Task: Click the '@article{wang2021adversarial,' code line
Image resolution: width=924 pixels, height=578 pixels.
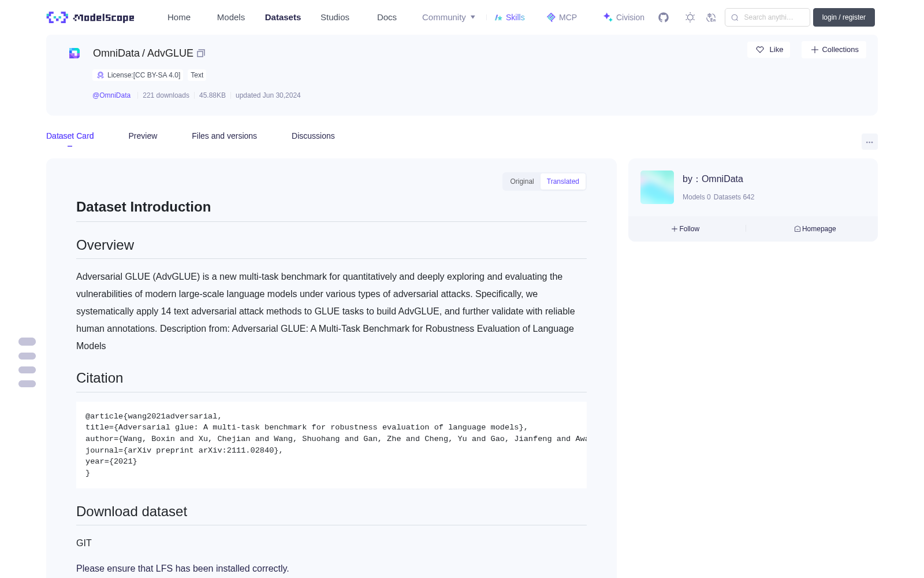Action: [x=154, y=416]
